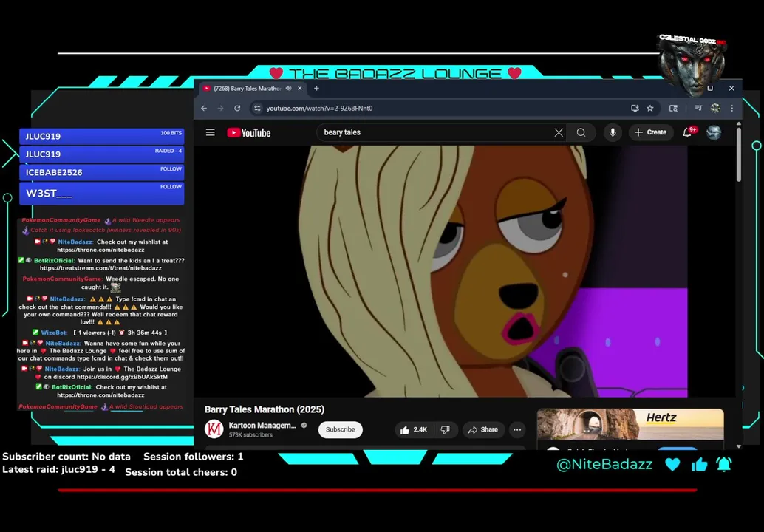This screenshot has width=764, height=532.
Task: Select JLUC919 100 BITS event row
Action: tap(102, 136)
